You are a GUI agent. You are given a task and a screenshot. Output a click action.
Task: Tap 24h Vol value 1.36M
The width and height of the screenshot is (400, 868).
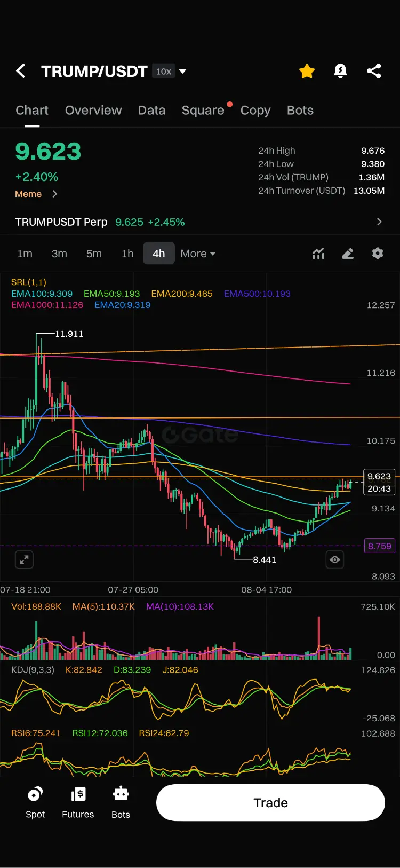[372, 177]
